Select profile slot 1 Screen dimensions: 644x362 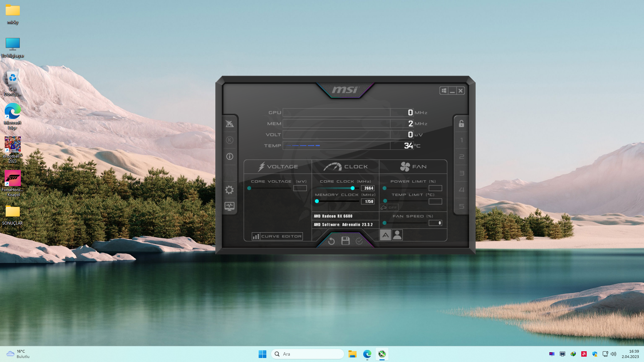[462, 140]
